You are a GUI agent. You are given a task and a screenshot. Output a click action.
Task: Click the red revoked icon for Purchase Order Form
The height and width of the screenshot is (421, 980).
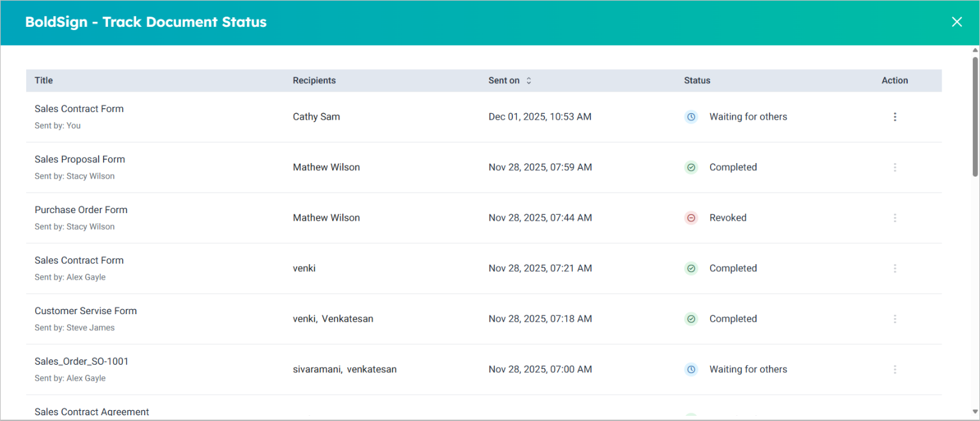[x=691, y=218]
